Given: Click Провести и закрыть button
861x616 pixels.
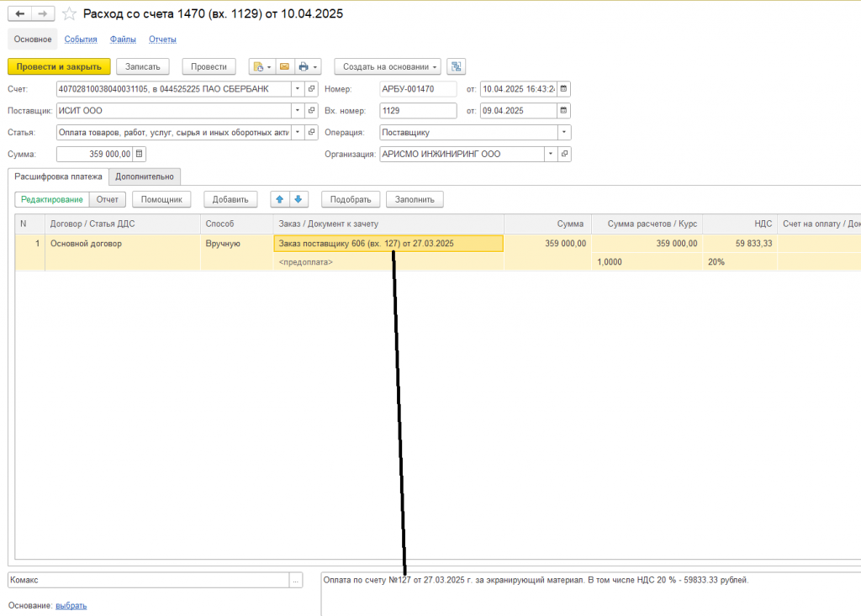Looking at the screenshot, I should pos(59,66).
